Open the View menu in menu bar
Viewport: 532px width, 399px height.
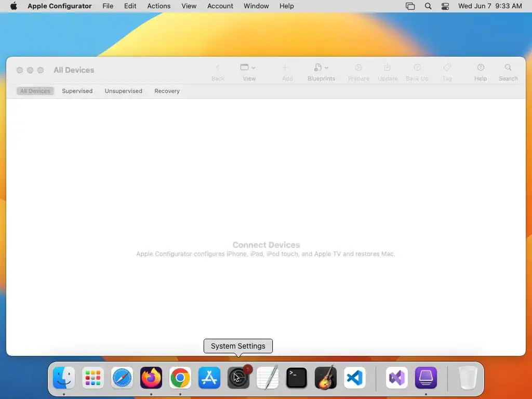[x=189, y=6]
